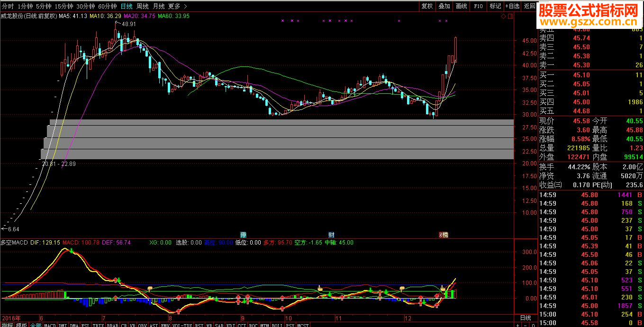Click the 返回 back button
644x327 pixels.
[x=529, y=6]
